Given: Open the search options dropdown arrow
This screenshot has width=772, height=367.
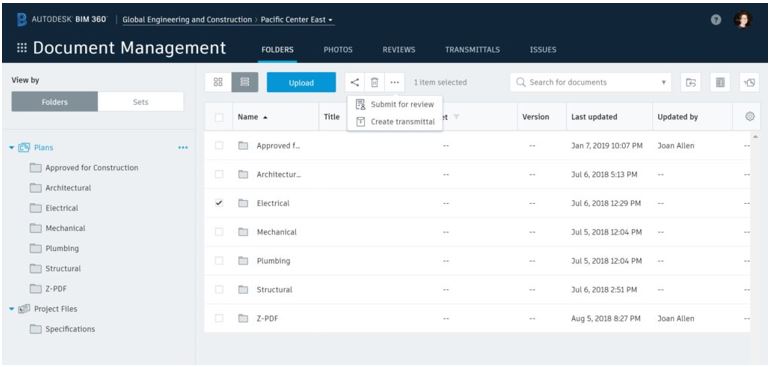Looking at the screenshot, I should [664, 82].
